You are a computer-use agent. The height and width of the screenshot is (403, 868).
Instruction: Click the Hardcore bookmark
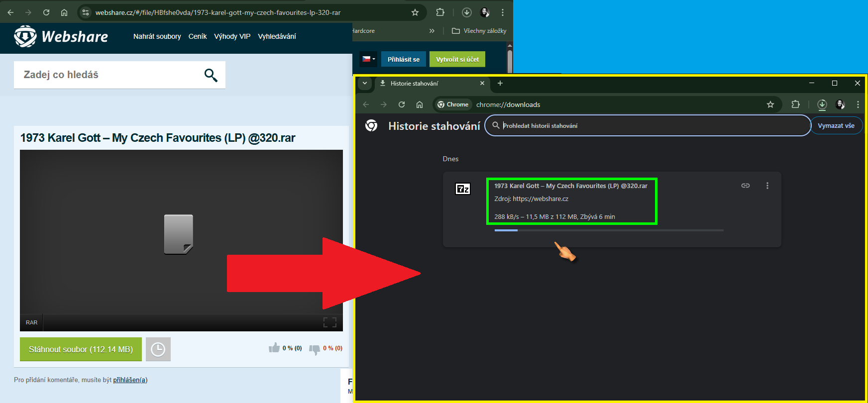(364, 31)
